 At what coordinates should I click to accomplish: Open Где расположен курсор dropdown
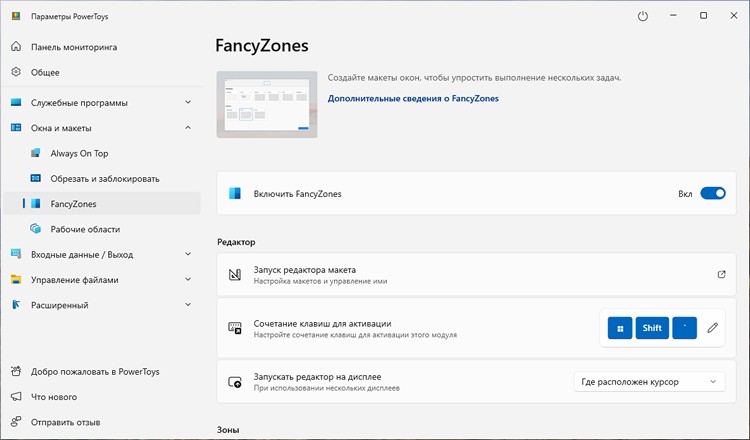coord(649,382)
